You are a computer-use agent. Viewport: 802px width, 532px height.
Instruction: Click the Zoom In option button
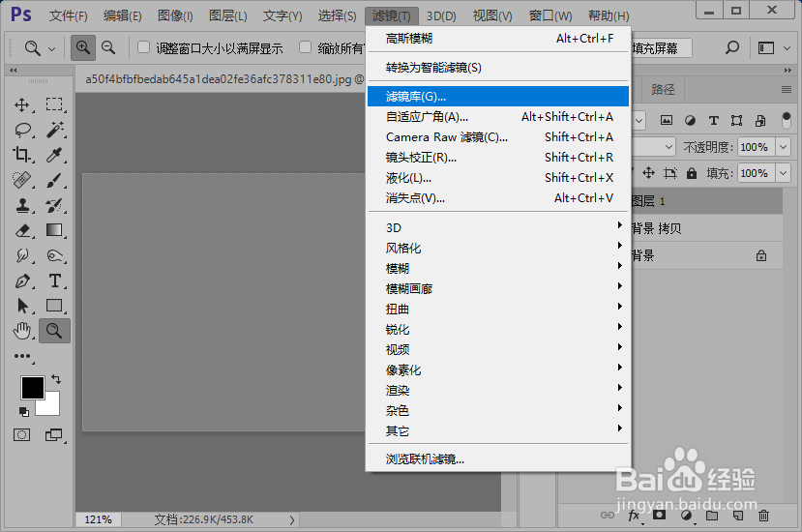point(83,48)
